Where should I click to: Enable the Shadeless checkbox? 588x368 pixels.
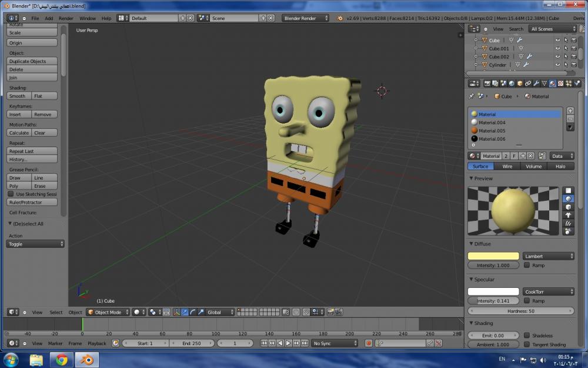click(527, 335)
